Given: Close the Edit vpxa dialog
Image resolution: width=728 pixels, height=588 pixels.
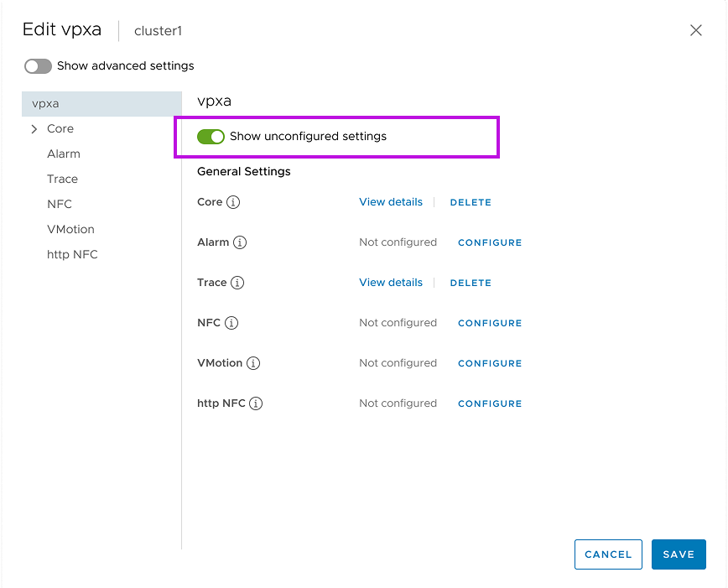Looking at the screenshot, I should click(x=695, y=30).
